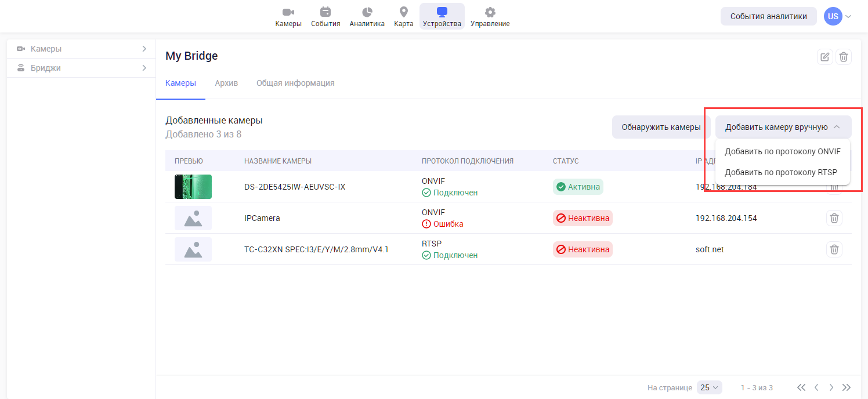The image size is (868, 399).
Task: Click the edit pencil icon for My Bridge
Action: 824,57
